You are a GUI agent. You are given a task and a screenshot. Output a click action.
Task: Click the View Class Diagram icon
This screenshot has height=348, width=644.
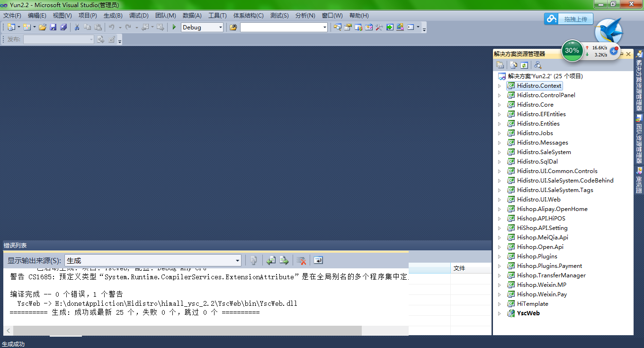[537, 65]
